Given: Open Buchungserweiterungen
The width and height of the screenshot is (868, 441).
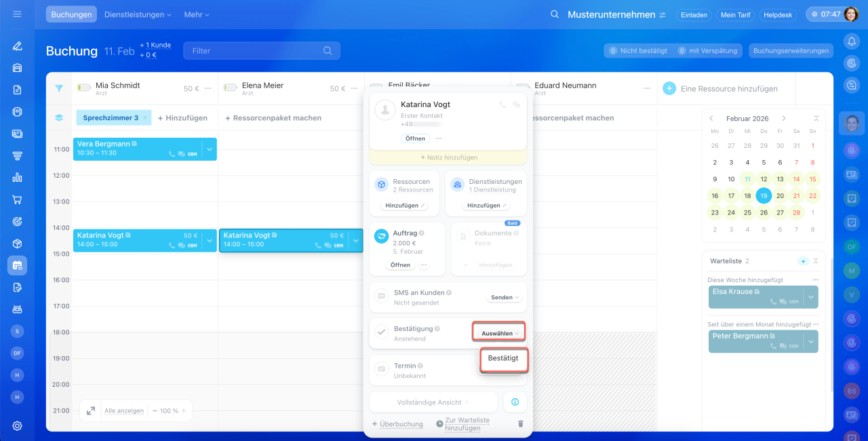Looking at the screenshot, I should click(x=791, y=51).
